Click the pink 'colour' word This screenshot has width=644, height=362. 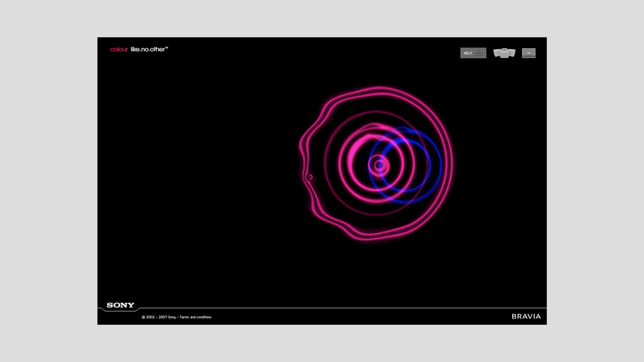click(x=119, y=49)
